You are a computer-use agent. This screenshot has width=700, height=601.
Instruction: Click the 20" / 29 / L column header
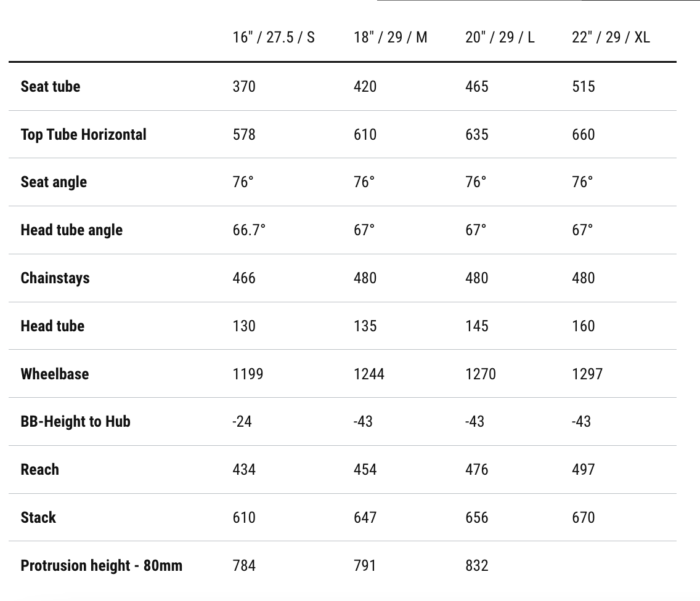click(x=500, y=38)
